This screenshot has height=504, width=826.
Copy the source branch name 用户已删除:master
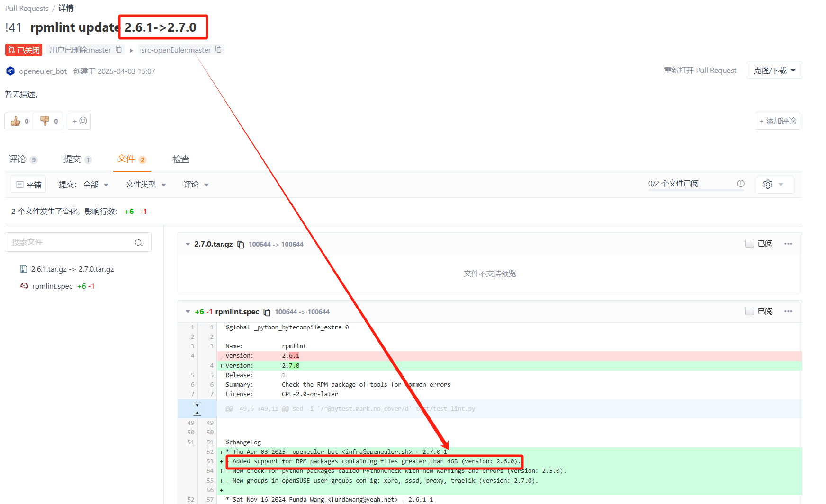click(119, 50)
